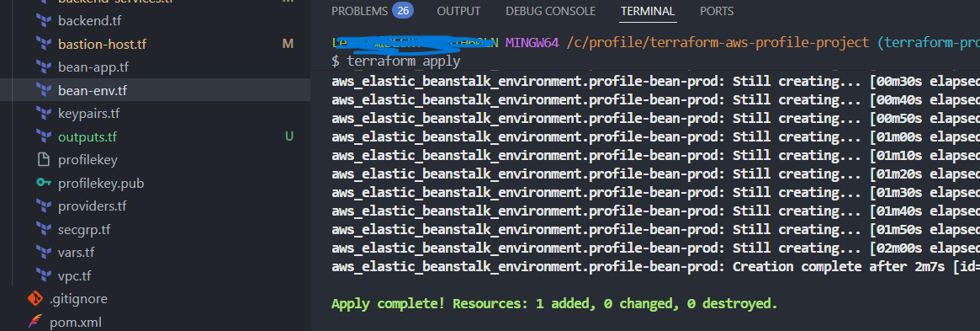
Task: Click the Terraform icon beside vpc.tf
Action: 43,275
